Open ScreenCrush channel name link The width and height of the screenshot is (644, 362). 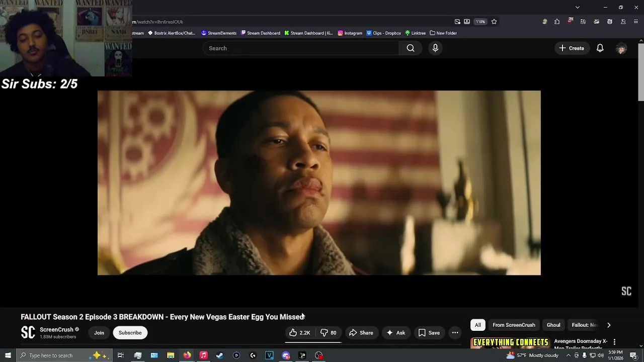click(56, 330)
